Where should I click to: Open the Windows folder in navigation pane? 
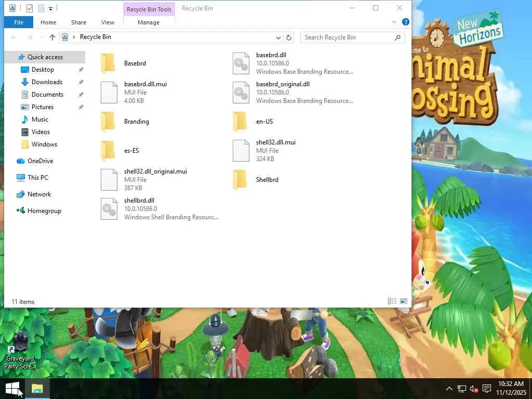coord(45,144)
